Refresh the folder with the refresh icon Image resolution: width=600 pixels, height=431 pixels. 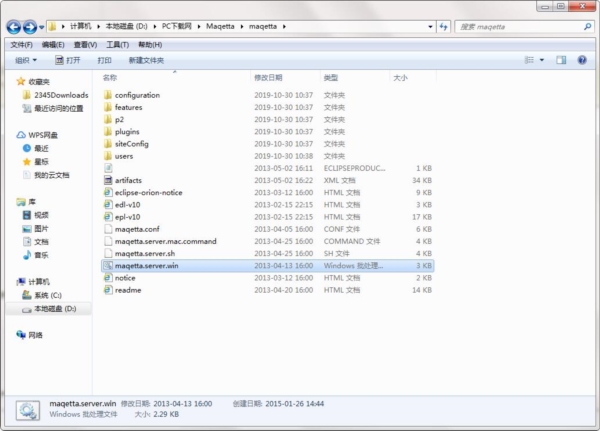(x=443, y=27)
